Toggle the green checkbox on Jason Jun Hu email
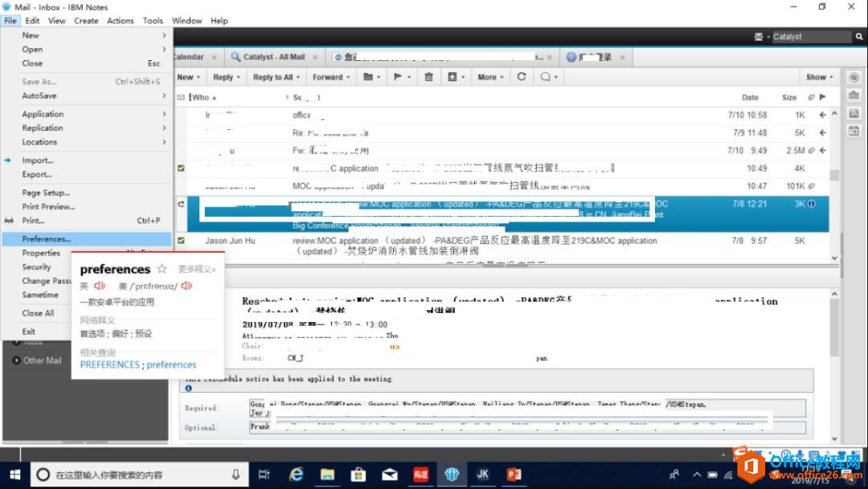This screenshot has height=489, width=868. (181, 240)
